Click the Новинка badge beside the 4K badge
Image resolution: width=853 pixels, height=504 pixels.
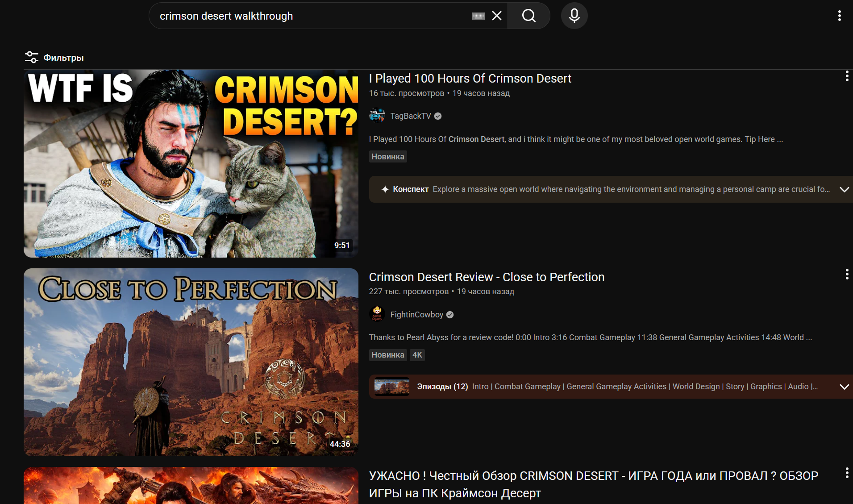pyautogui.click(x=388, y=355)
